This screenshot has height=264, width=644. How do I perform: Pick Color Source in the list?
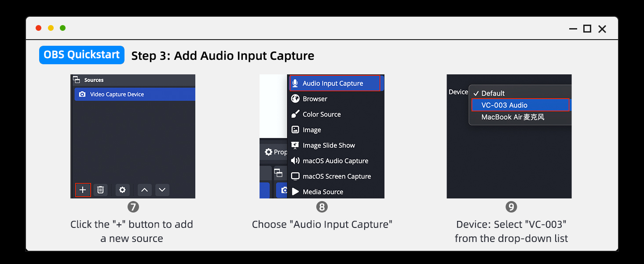(x=321, y=114)
